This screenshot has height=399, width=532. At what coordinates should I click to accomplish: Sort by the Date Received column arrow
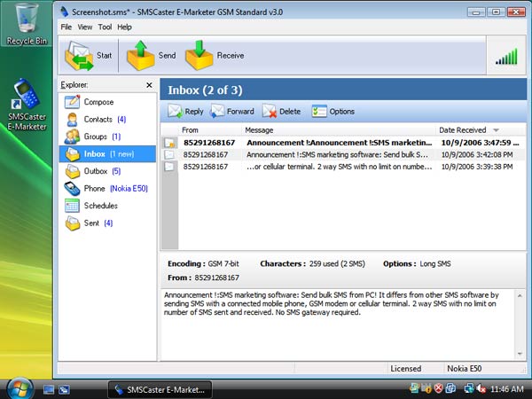click(x=496, y=130)
